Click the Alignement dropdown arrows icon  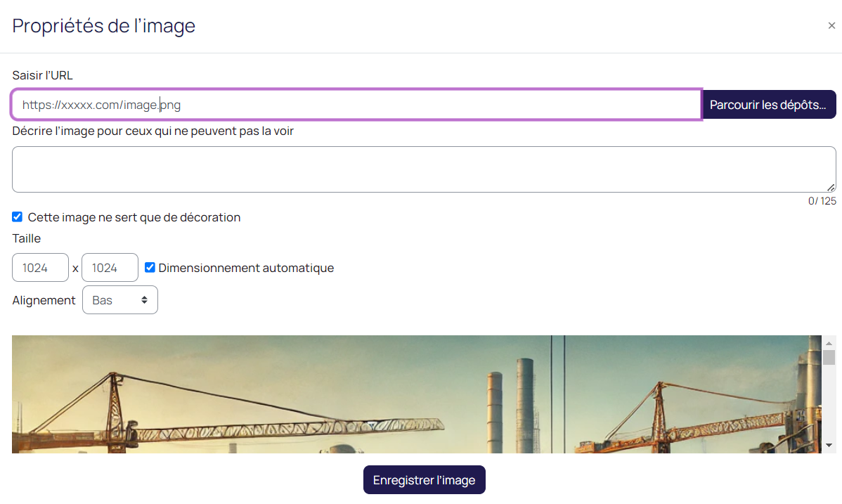click(x=144, y=300)
